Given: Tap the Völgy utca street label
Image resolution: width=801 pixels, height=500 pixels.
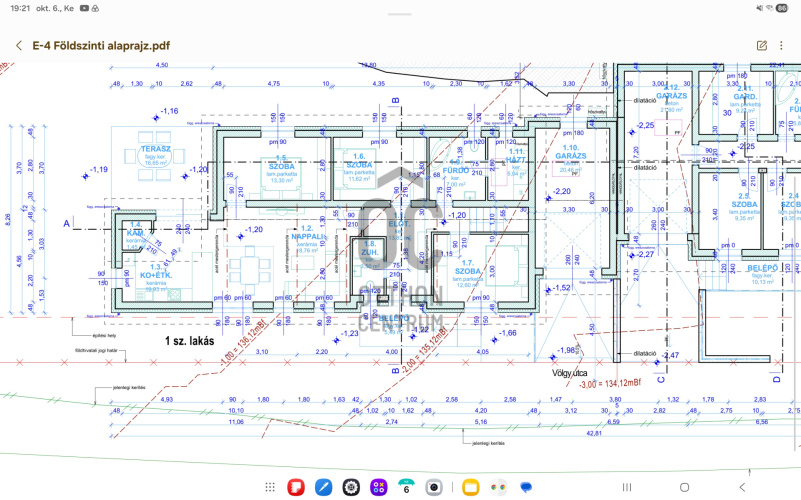Looking at the screenshot, I should tap(570, 373).
